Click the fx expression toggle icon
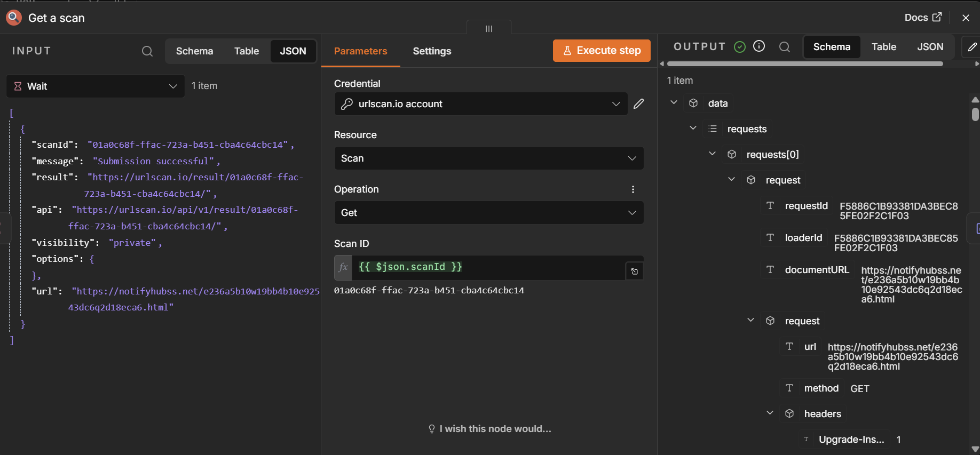 (x=343, y=267)
